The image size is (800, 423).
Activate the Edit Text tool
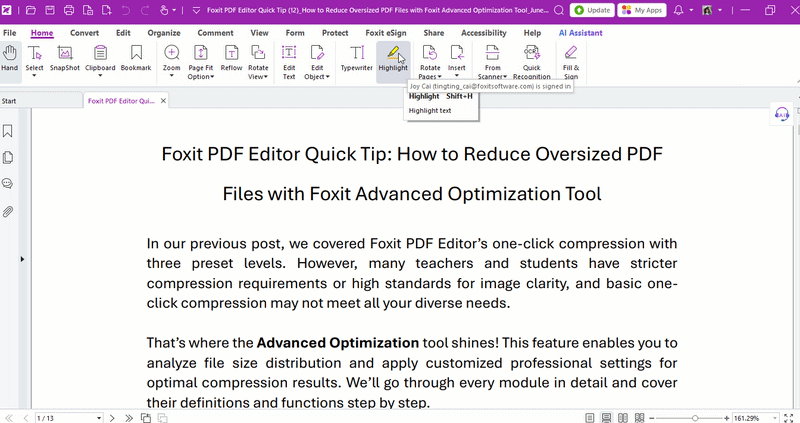289,62
